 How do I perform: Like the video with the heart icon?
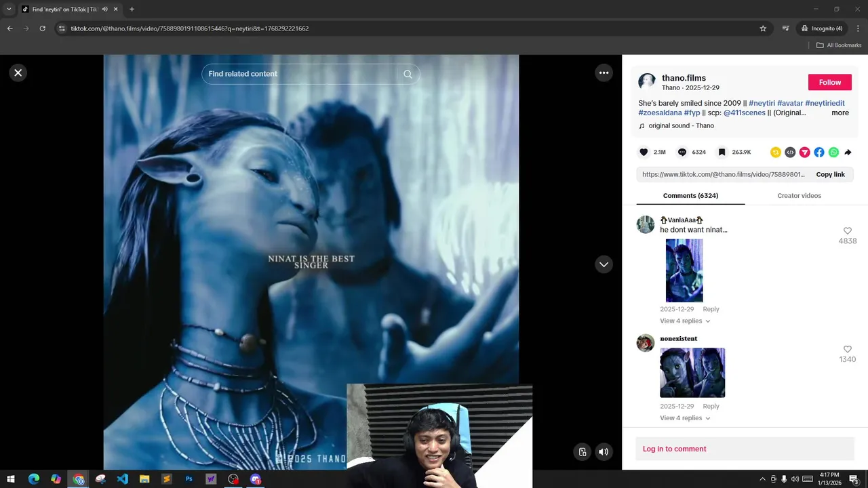click(644, 152)
